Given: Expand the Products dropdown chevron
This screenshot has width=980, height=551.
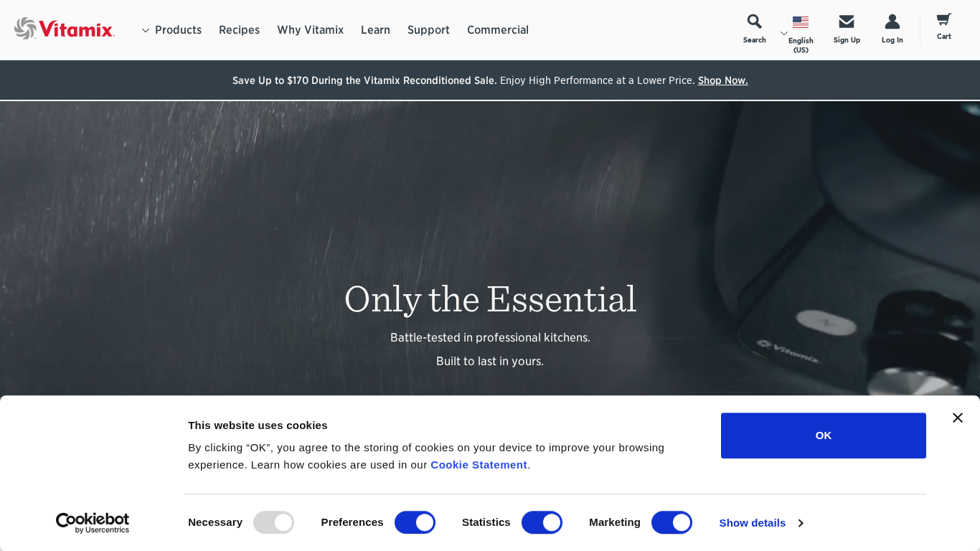Looking at the screenshot, I should (146, 30).
